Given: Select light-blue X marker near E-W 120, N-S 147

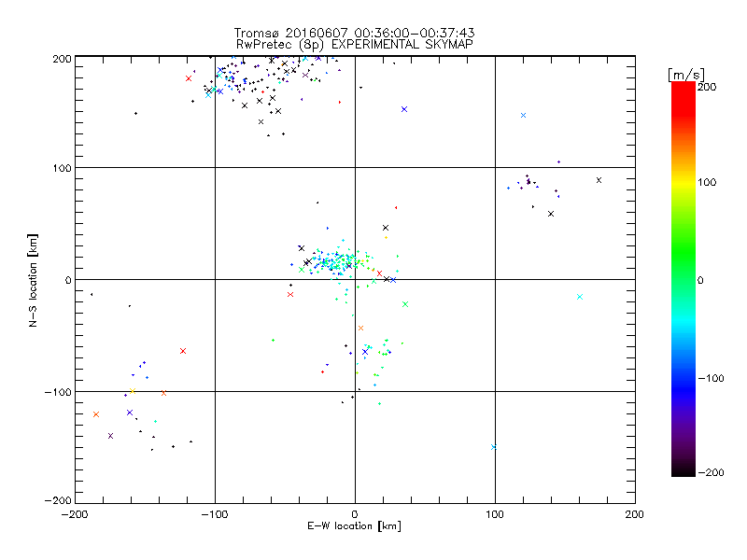Looking at the screenshot, I should coord(523,115).
